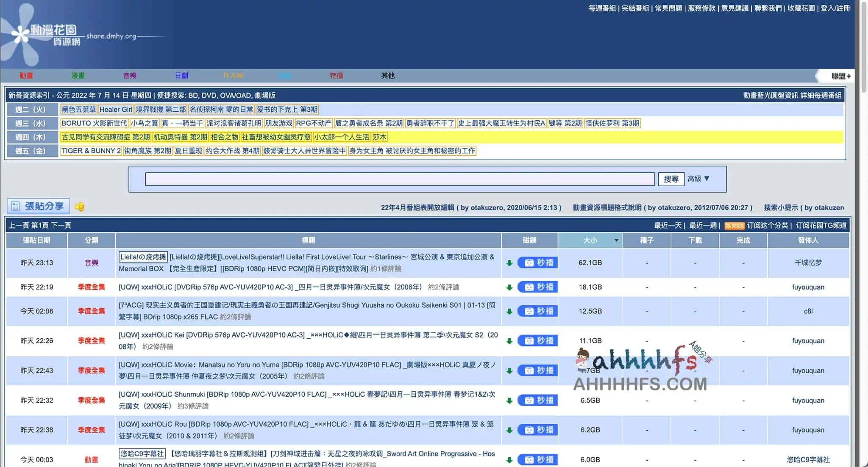Click green magnet arrow for 62.1GB torrent
The height and width of the screenshot is (467, 868).
click(509, 263)
